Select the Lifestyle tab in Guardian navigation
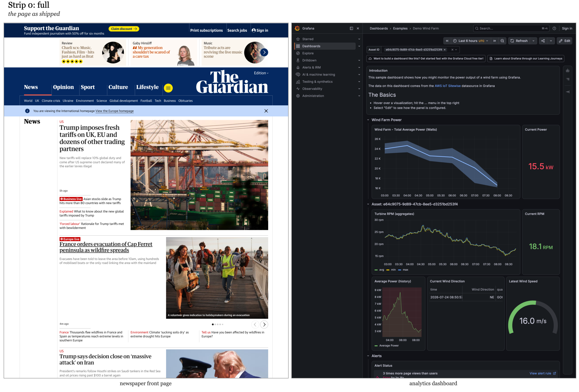Image resolution: width=579 pixels, height=392 pixels. coord(147,87)
